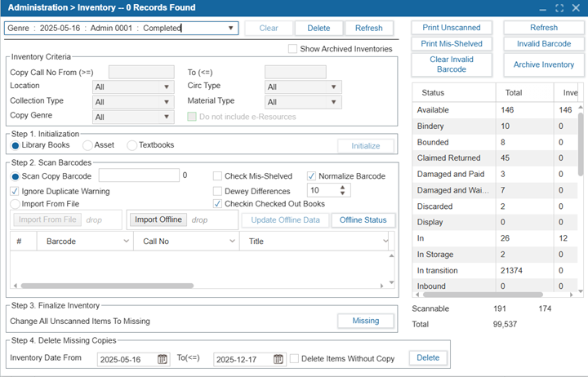Select Scan Copy Barcode radio button
This screenshot has height=377, width=588.
pos(15,176)
